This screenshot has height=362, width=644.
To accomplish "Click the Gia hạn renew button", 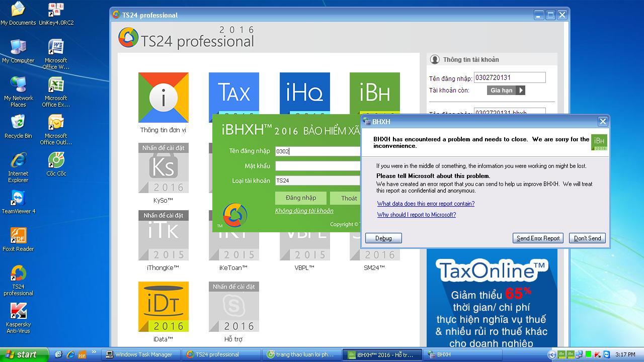I will [506, 90].
